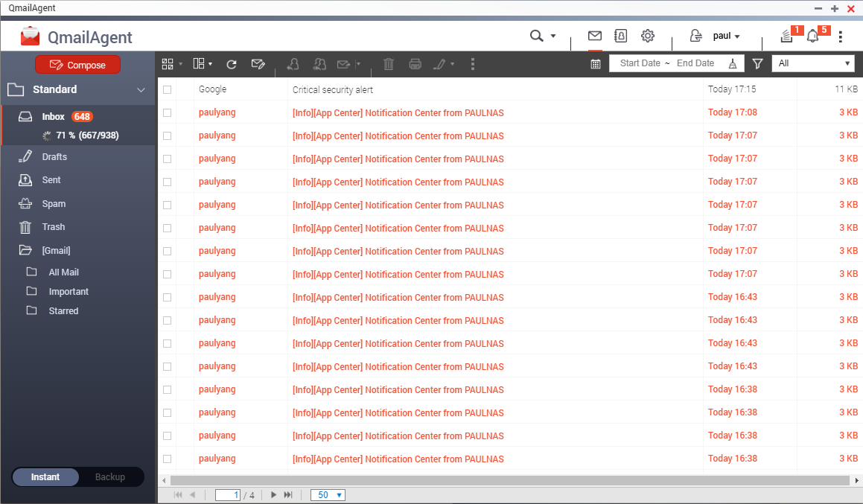Select checkbox of the Today 17:08 email
The width and height of the screenshot is (863, 504).
[167, 112]
